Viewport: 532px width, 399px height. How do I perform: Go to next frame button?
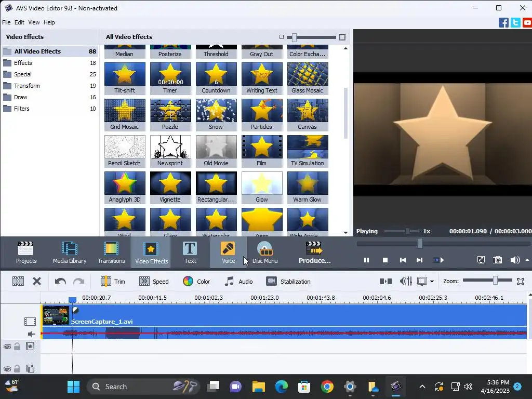pyautogui.click(x=420, y=260)
